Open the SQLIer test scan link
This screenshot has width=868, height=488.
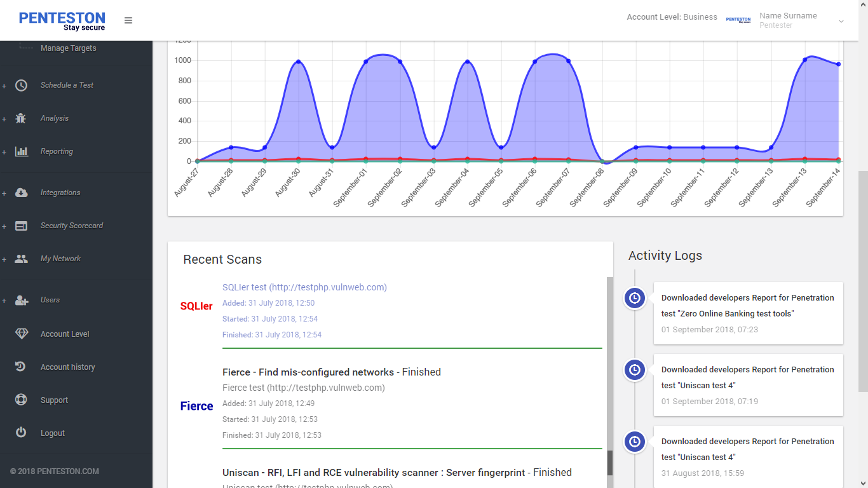(304, 287)
